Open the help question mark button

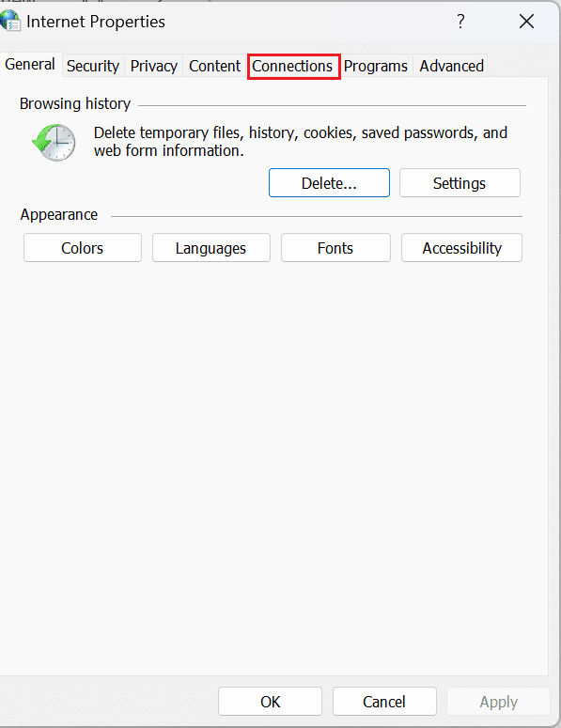(x=460, y=22)
